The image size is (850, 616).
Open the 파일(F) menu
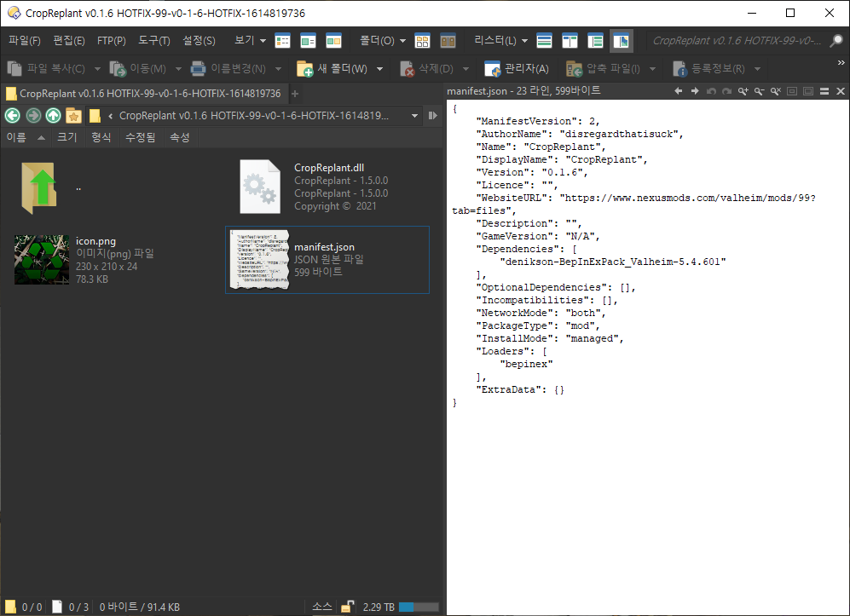click(x=24, y=41)
